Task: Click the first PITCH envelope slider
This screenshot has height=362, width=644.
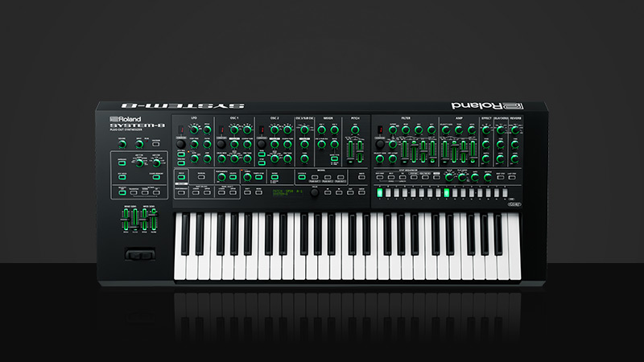Action: pyautogui.click(x=350, y=151)
